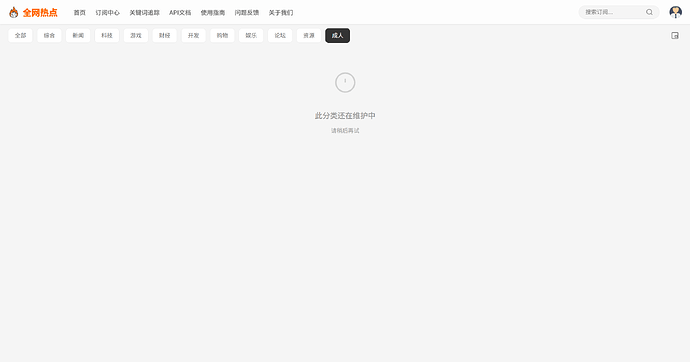Click the 此分类还在维护中 message
This screenshot has height=362, width=690.
[345, 116]
